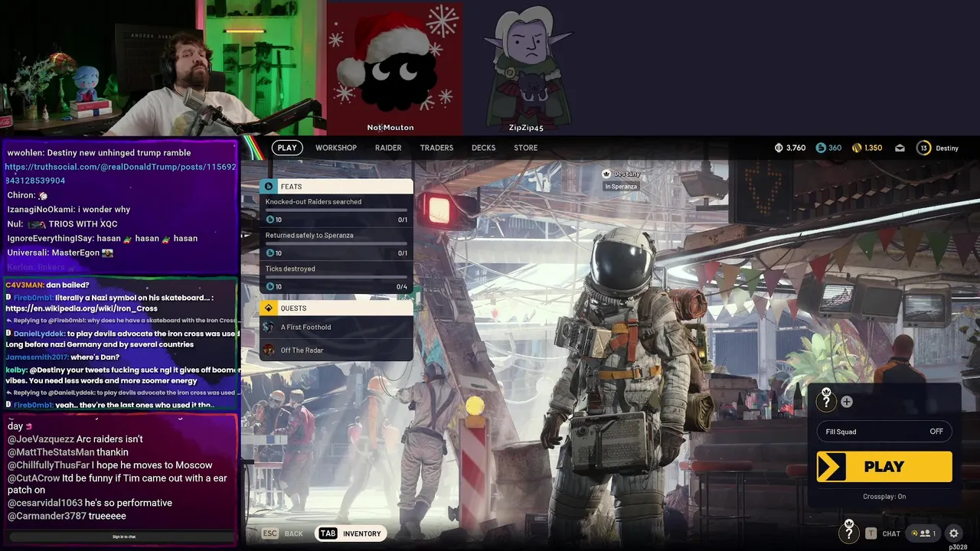
Task: Click the wwohlen username in top chat
Action: (24, 152)
